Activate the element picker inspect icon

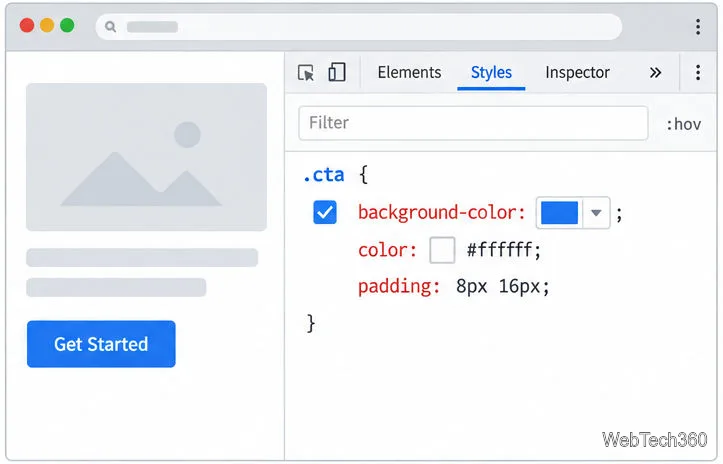[x=306, y=73]
